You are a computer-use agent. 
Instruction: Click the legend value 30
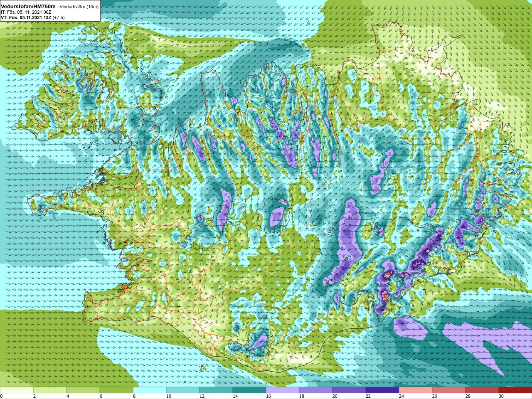tap(501, 396)
